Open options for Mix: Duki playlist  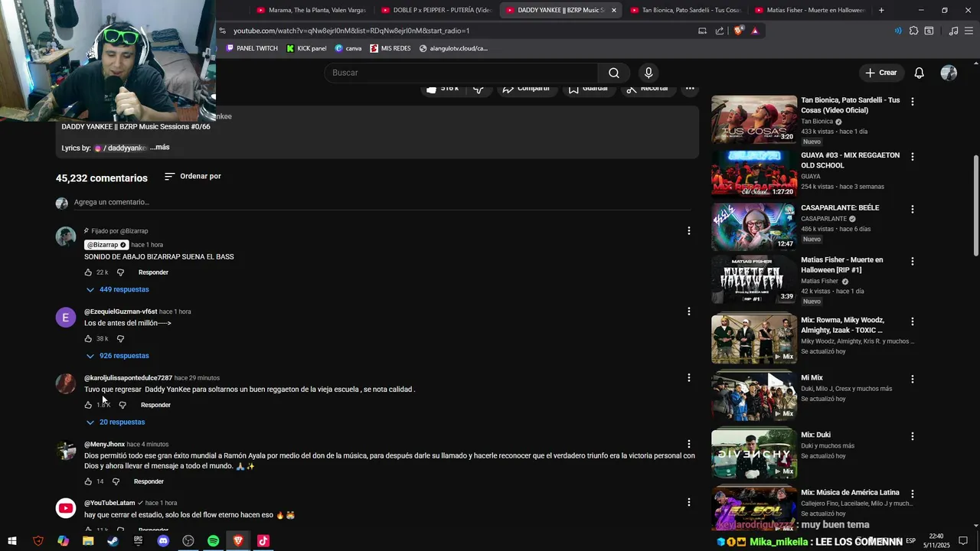912,436
